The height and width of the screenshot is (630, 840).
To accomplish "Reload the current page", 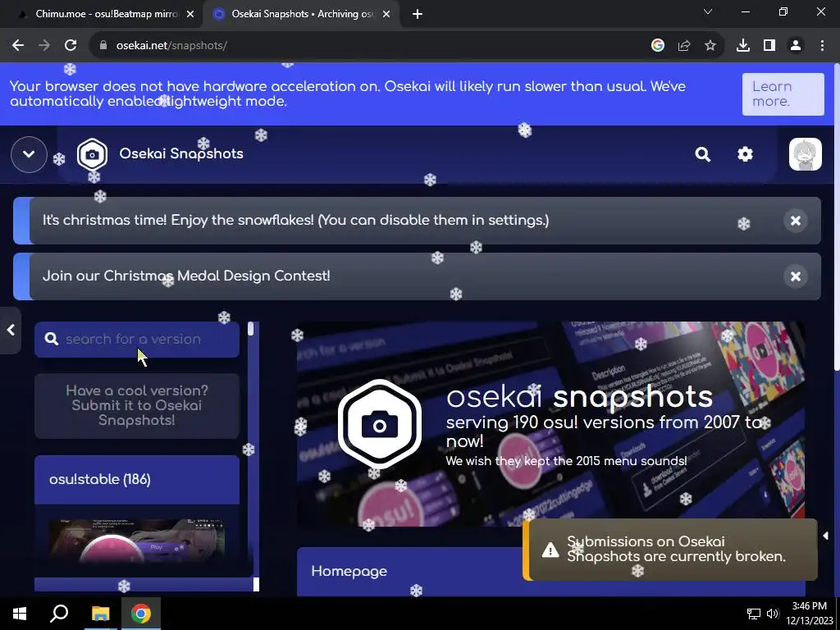I will tap(71, 46).
